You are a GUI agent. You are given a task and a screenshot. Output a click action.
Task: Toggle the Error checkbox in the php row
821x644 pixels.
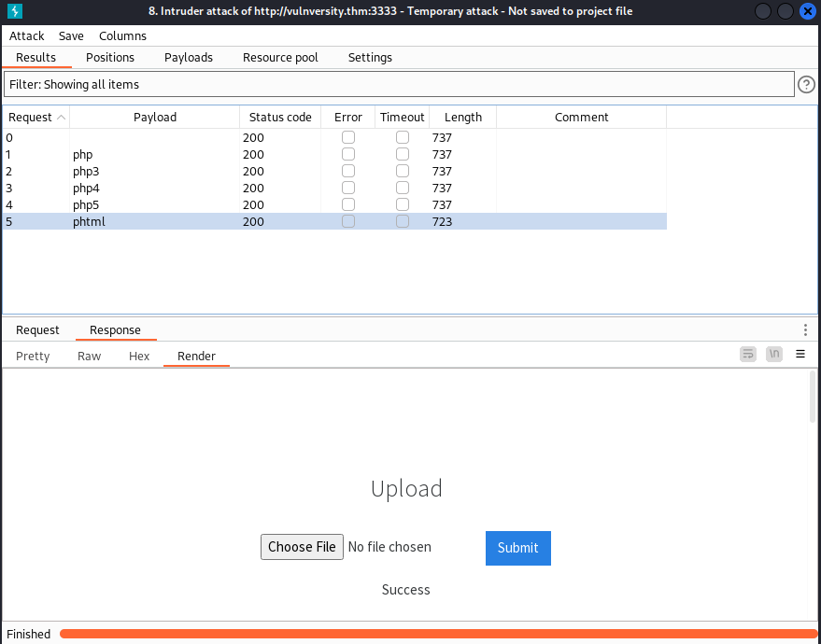coord(348,154)
